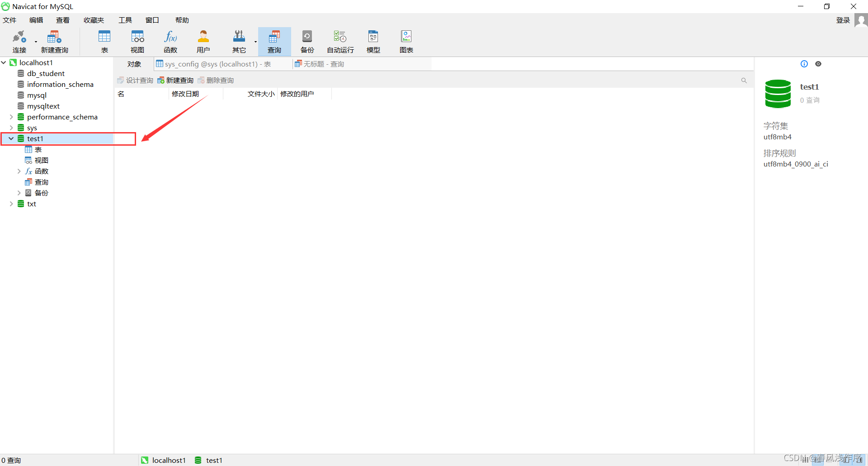Screen dimensions: 868x466
Task: Click the test1 database icon in status bar
Action: pos(198,460)
